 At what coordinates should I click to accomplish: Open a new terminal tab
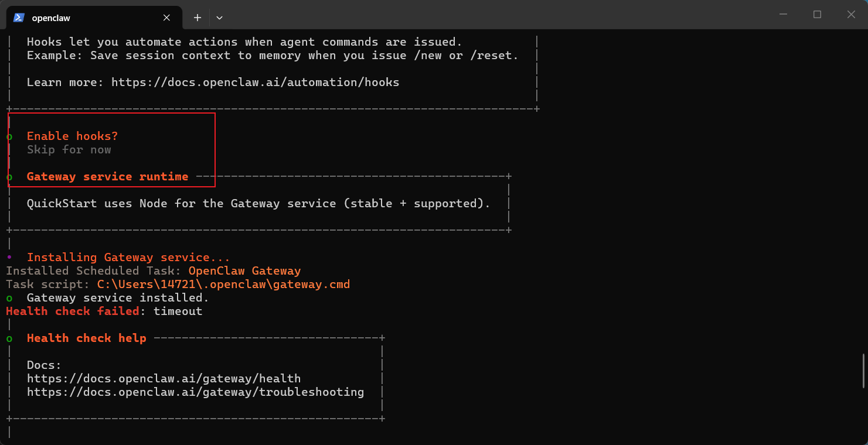click(198, 18)
